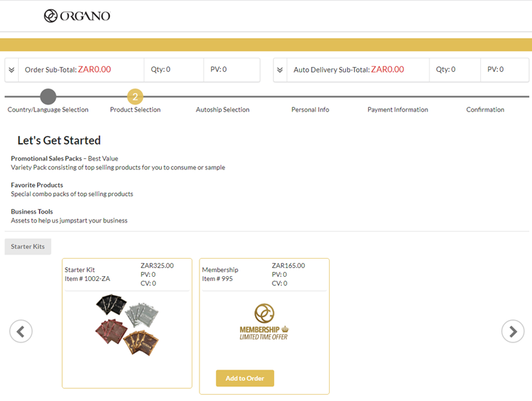Click the Let's Get Started heading
This screenshot has width=532, height=401.
[x=59, y=140]
